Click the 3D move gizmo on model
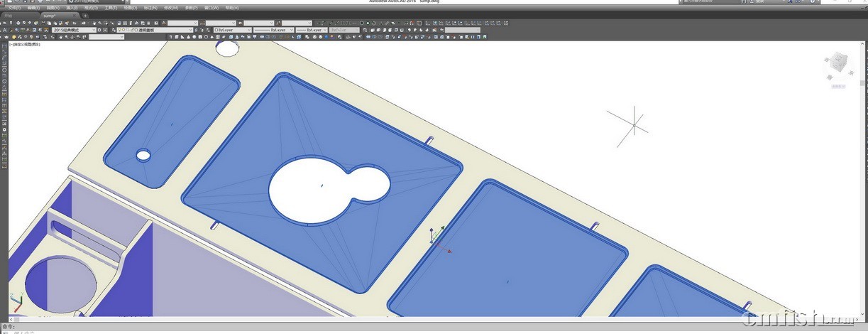Image resolution: width=868 pixels, height=334 pixels. coord(436,237)
